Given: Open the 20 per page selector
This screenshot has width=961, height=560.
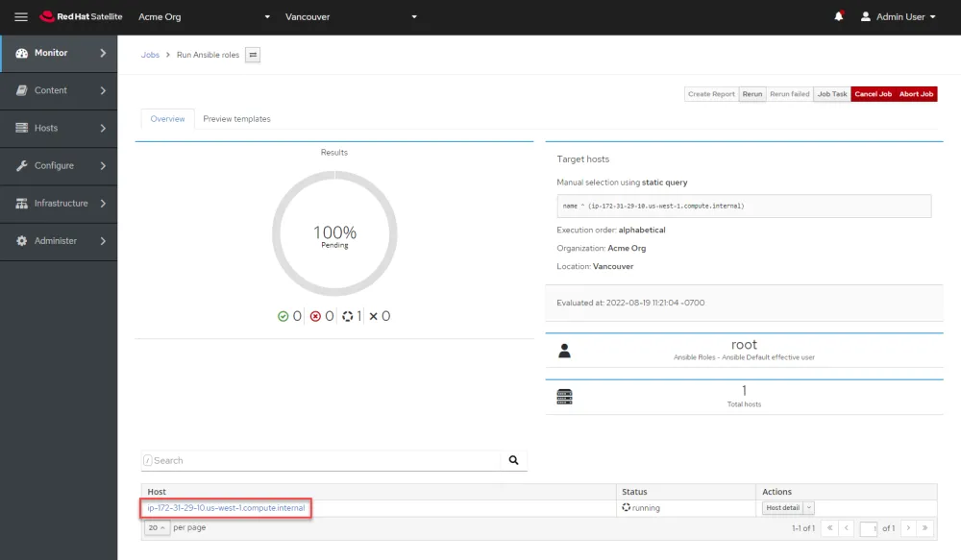Looking at the screenshot, I should [x=158, y=527].
